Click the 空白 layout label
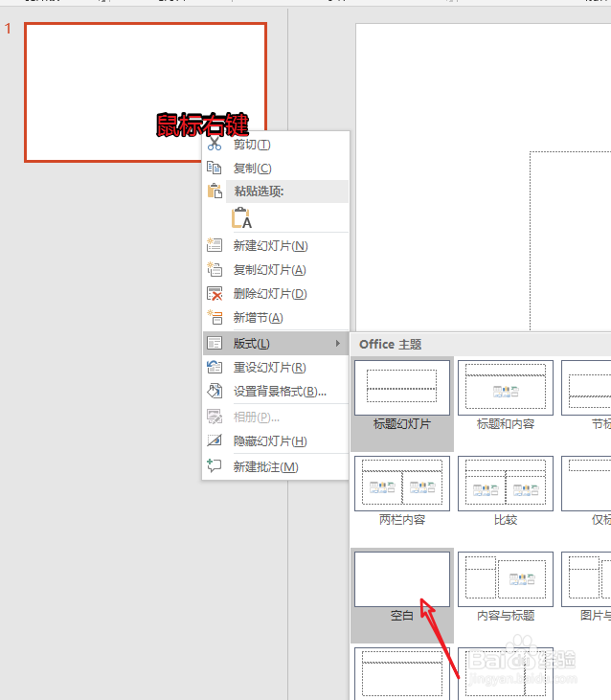The height and width of the screenshot is (700, 611). coord(402,616)
